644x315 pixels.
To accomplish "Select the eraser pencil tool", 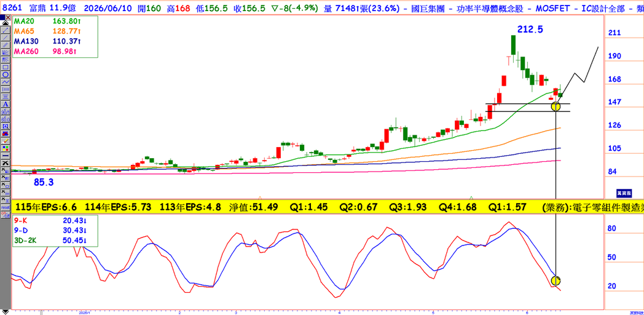I will tap(6, 141).
